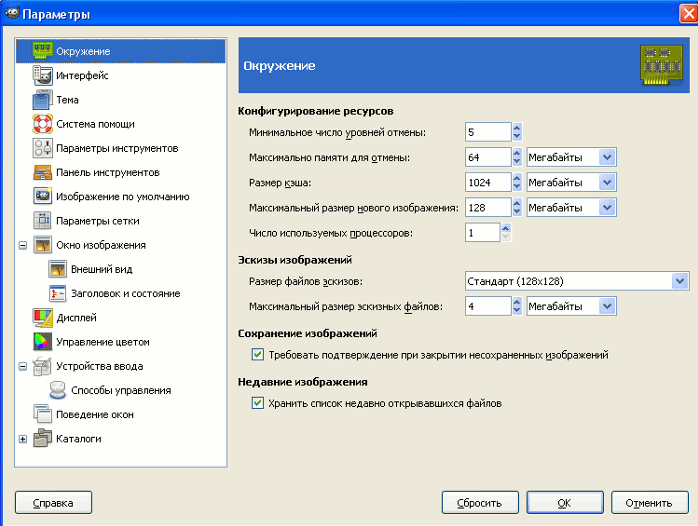Increase the cache size spinner value
698x526 pixels.
[517, 178]
